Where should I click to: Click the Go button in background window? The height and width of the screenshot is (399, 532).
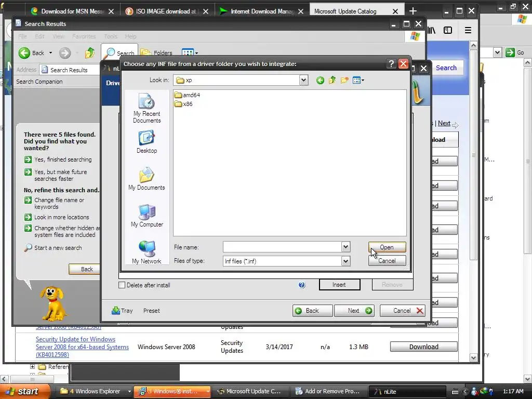pyautogui.click(x=515, y=52)
